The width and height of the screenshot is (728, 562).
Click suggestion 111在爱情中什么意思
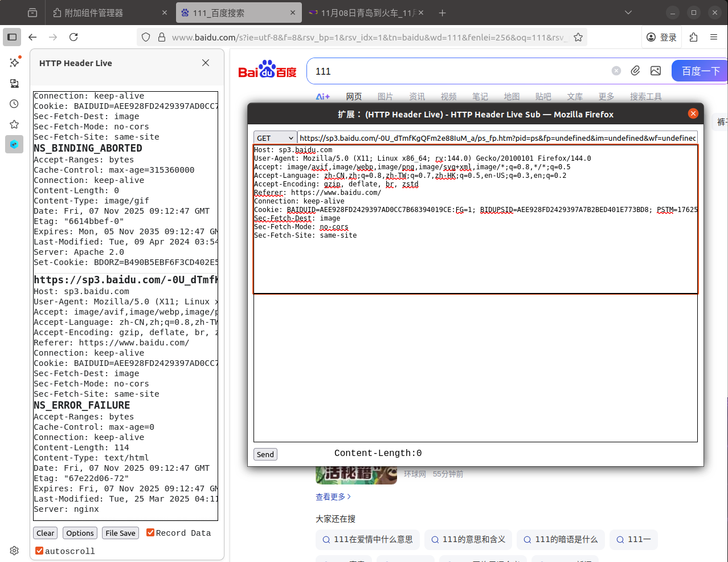pyautogui.click(x=367, y=539)
